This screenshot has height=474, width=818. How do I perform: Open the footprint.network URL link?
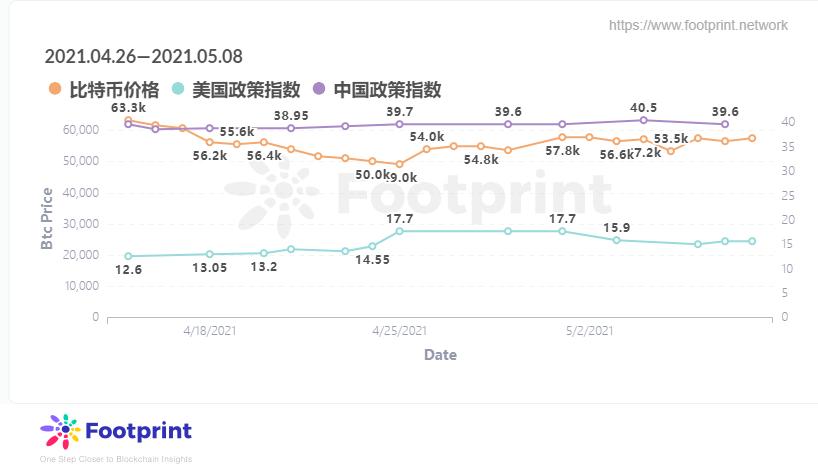click(x=698, y=25)
